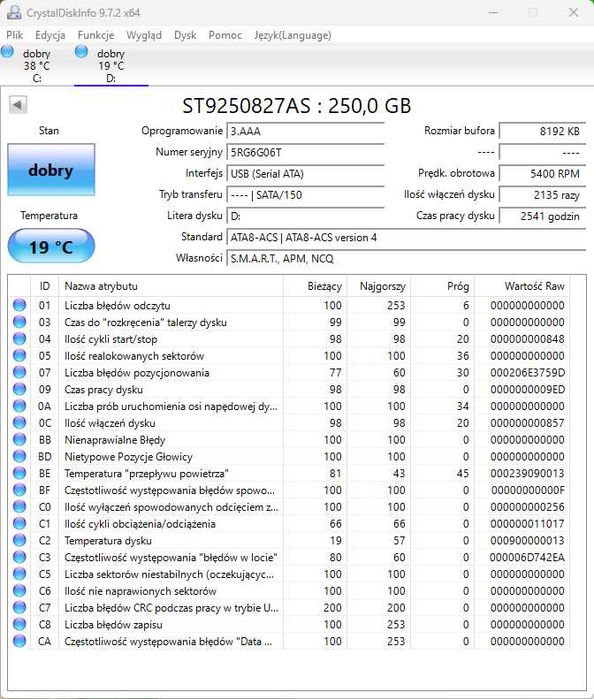Click the buffer size field 8192 KB
Viewport: 594px width, 699px height.
[542, 131]
